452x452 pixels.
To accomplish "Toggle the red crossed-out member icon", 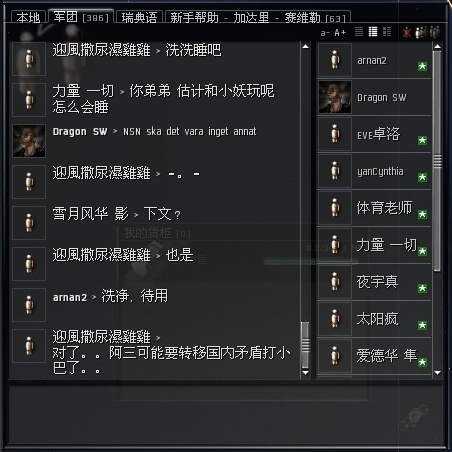I will click(407, 32).
